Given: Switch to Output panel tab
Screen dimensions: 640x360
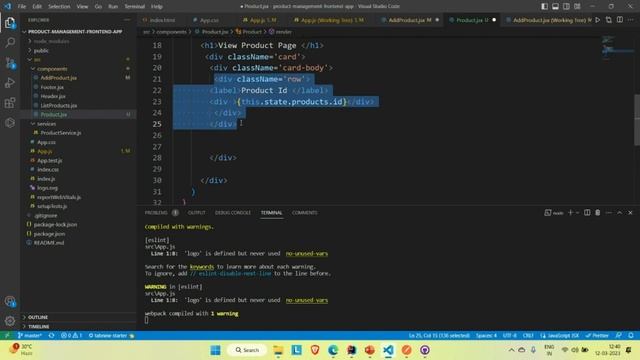Looking at the screenshot, I should 196,213.
